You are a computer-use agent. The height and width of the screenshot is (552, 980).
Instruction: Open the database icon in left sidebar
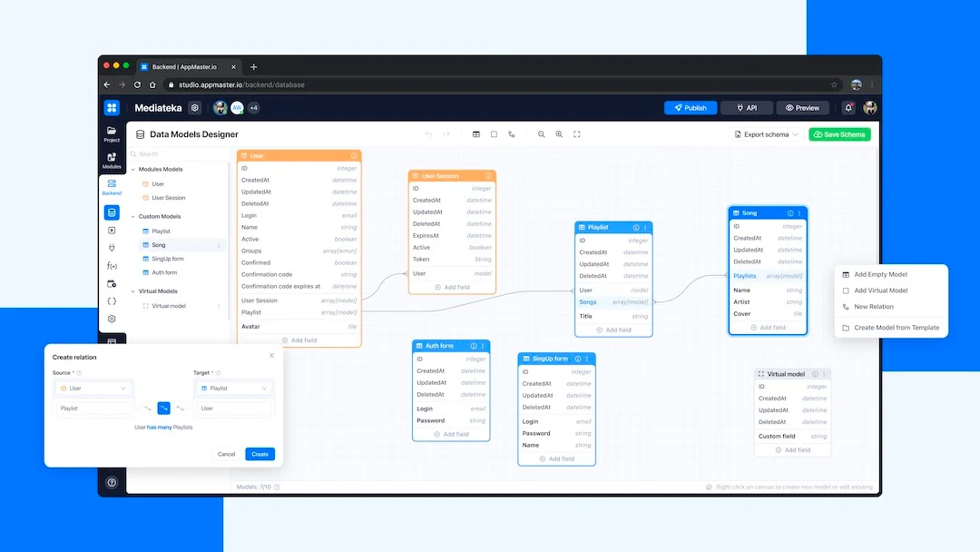point(112,212)
